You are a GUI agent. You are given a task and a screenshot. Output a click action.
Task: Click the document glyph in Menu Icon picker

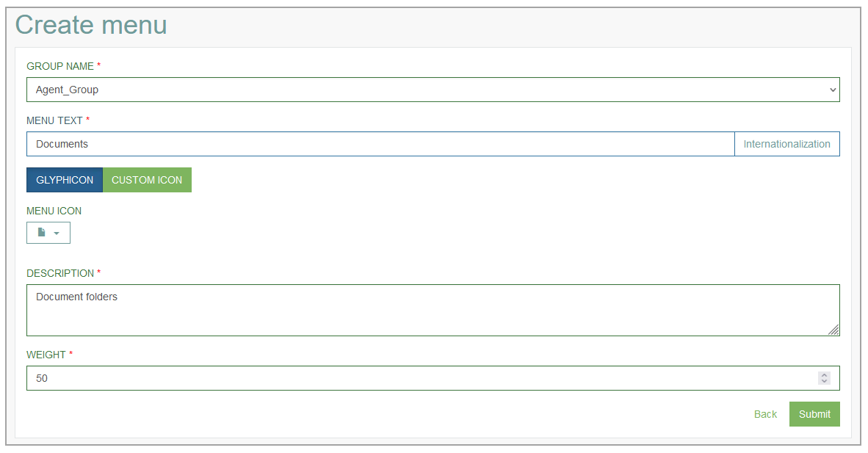pyautogui.click(x=42, y=233)
